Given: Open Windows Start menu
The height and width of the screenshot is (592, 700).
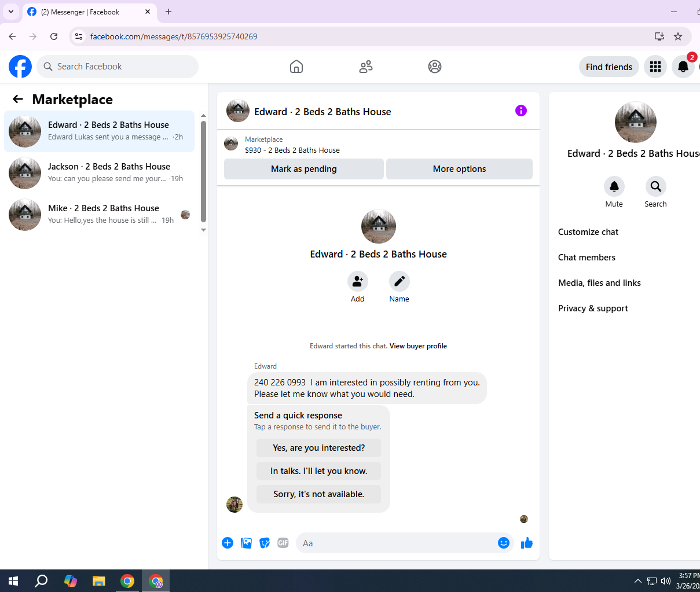Looking at the screenshot, I should pos(13,581).
